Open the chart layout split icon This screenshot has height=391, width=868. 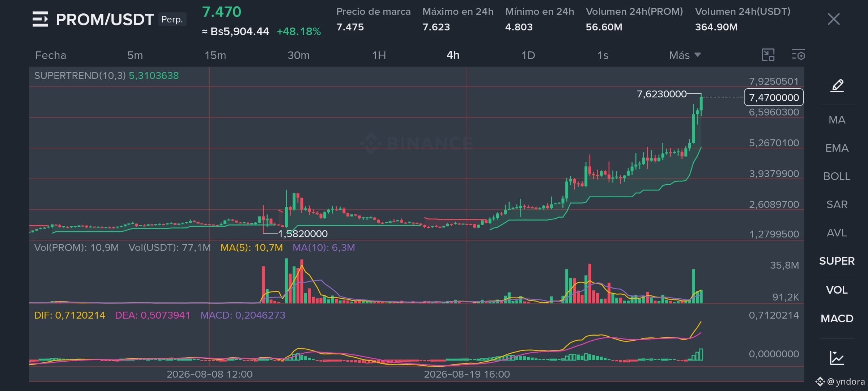[x=768, y=55]
